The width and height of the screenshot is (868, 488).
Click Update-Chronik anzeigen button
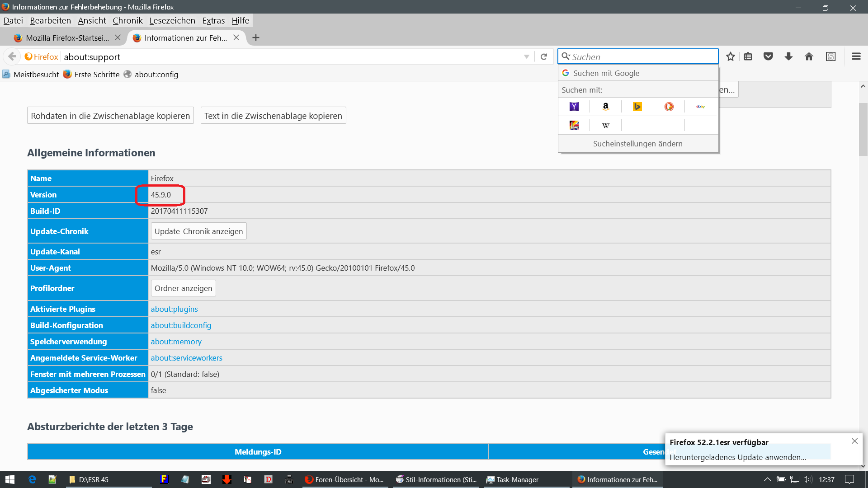click(x=198, y=231)
